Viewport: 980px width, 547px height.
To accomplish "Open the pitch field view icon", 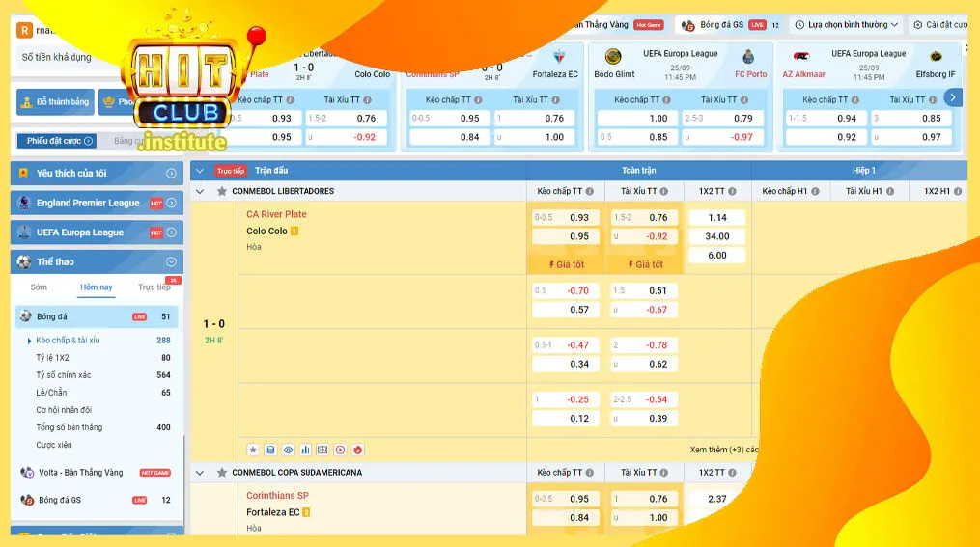I will [322, 450].
